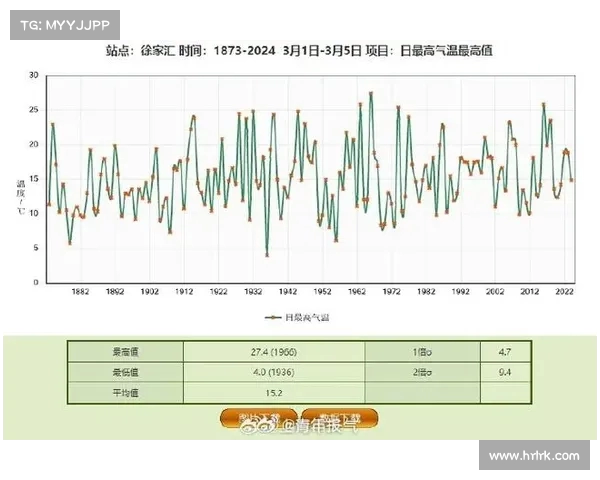Click the 1936 lowest data point at 4.0
Viewport: 600px width, 480px height.
coord(267,255)
